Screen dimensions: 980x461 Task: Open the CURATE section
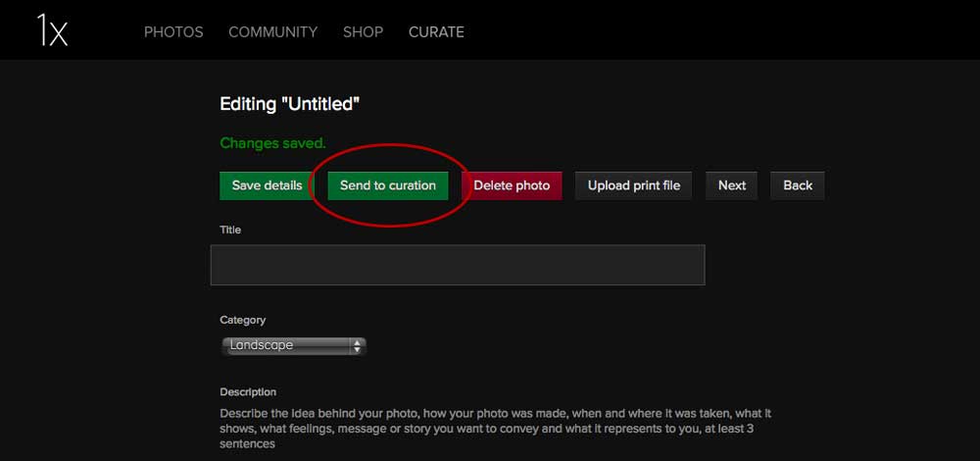point(436,31)
